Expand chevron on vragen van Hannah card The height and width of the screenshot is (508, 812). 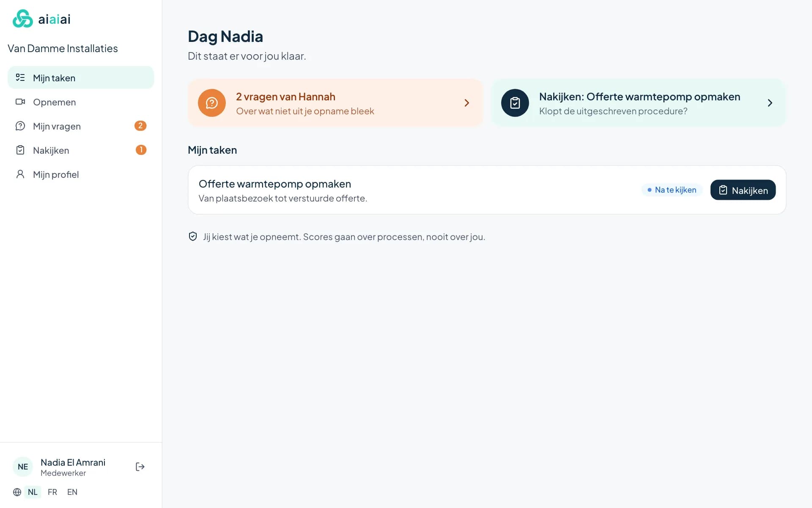(x=467, y=103)
